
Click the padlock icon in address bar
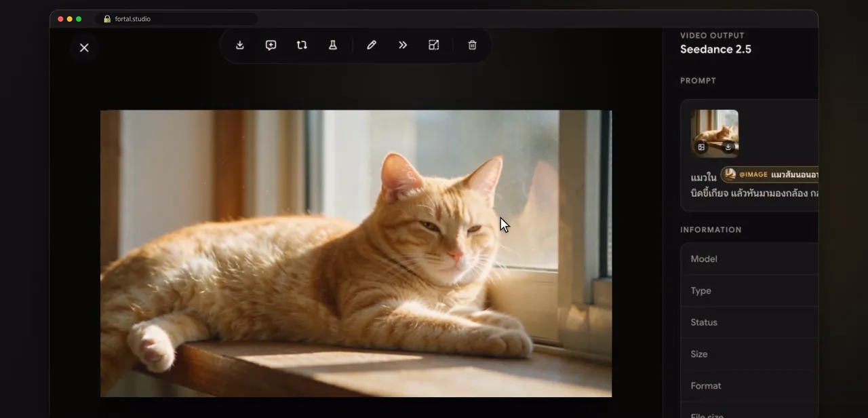(107, 19)
